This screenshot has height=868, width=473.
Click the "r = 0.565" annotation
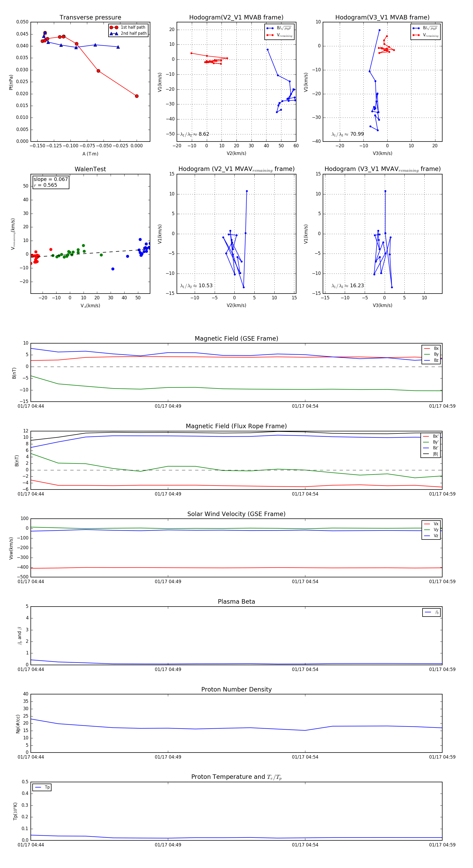pos(45,185)
